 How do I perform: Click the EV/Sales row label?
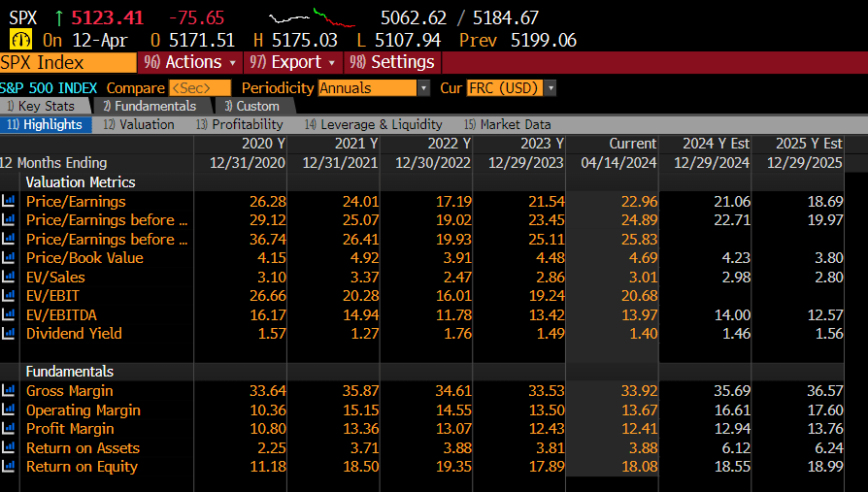[x=55, y=277]
